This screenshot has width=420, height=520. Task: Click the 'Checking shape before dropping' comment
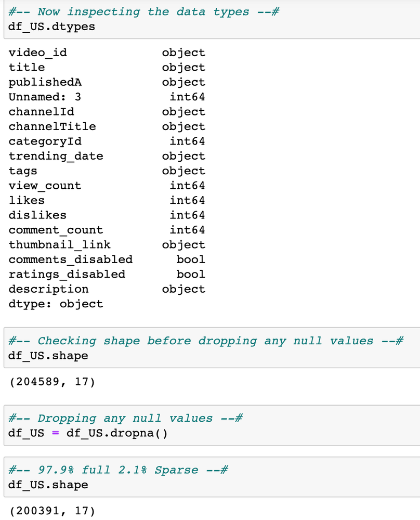point(205,341)
